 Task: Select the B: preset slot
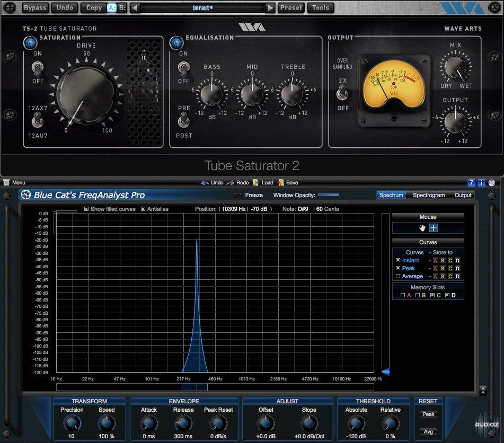coord(122,8)
